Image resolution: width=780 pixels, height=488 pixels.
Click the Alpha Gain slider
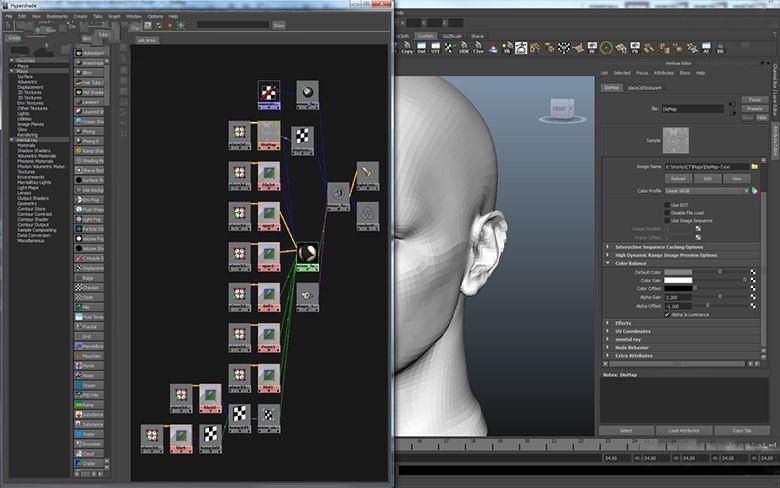coord(719,297)
